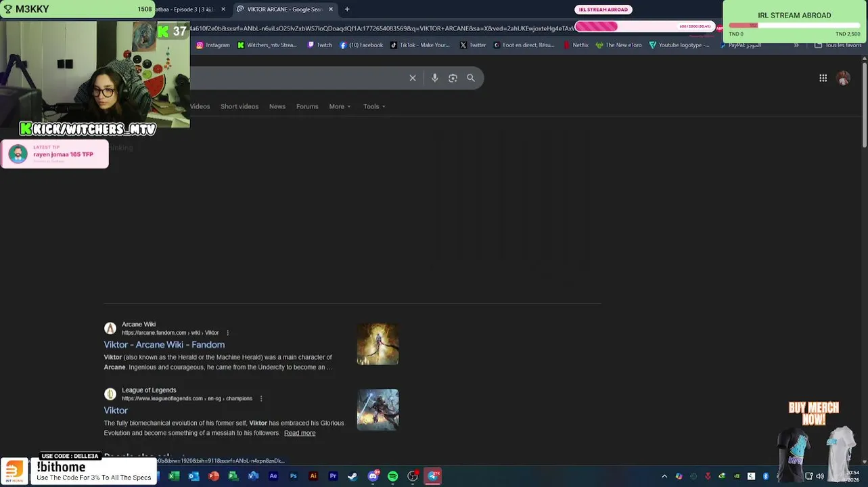Screen dimensions: 868x487
Task: Click the browser address bar URL
Action: pos(382,28)
